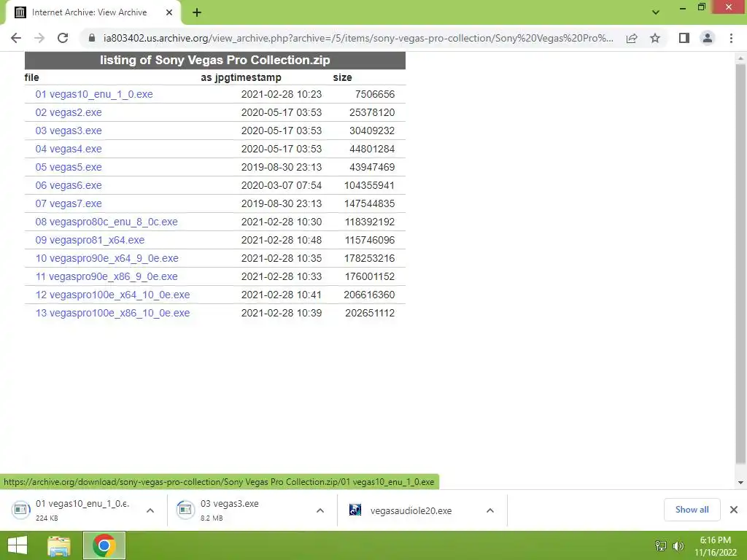Download 10 vegaspro90e_x64_9_0e.exe

pos(107,258)
